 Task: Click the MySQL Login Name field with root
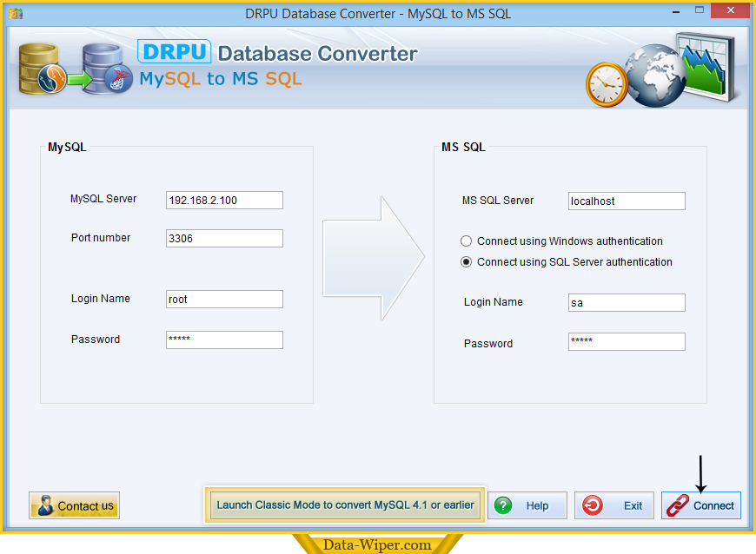224,300
